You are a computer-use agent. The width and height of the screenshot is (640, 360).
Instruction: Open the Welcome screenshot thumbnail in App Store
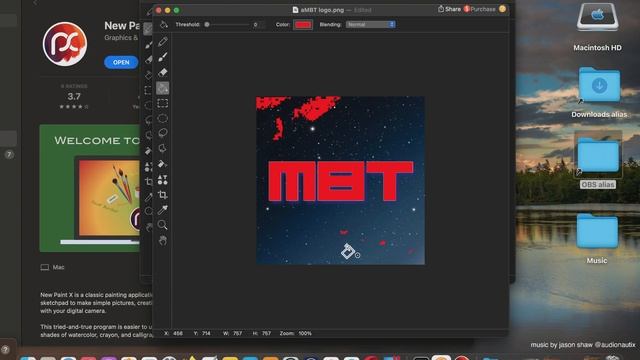[90, 188]
